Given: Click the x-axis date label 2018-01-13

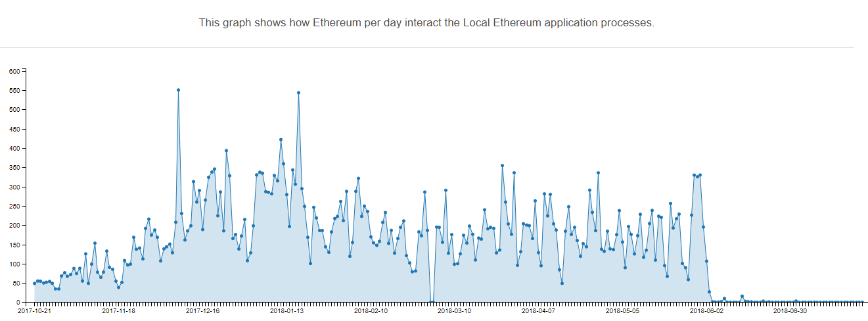Looking at the screenshot, I should [x=286, y=311].
